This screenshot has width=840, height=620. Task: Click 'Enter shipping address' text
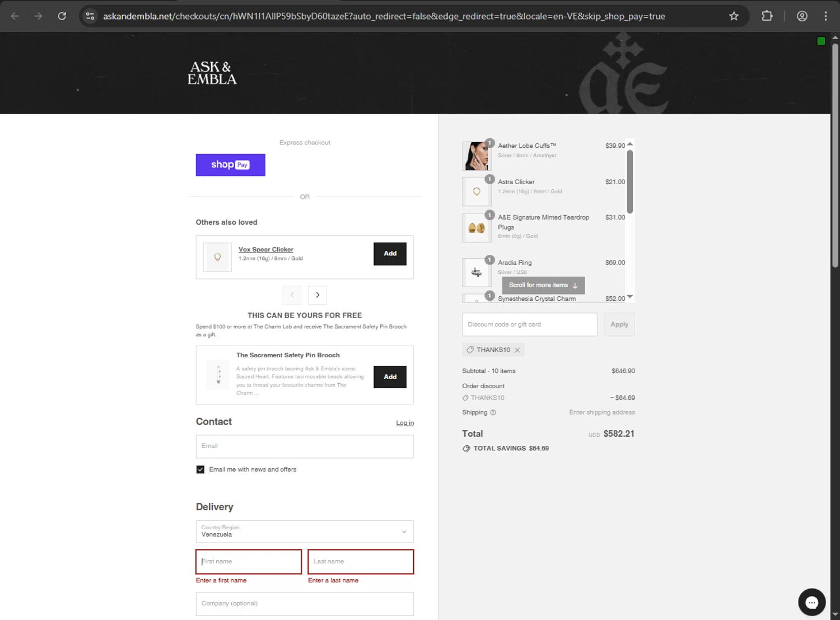coord(602,412)
